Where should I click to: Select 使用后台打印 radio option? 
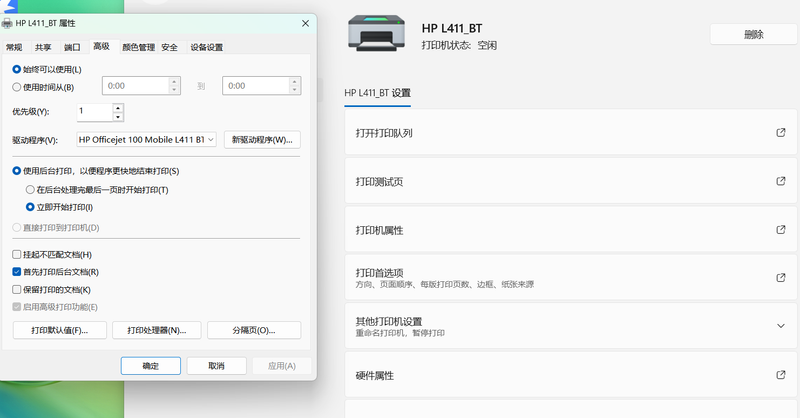coord(16,171)
